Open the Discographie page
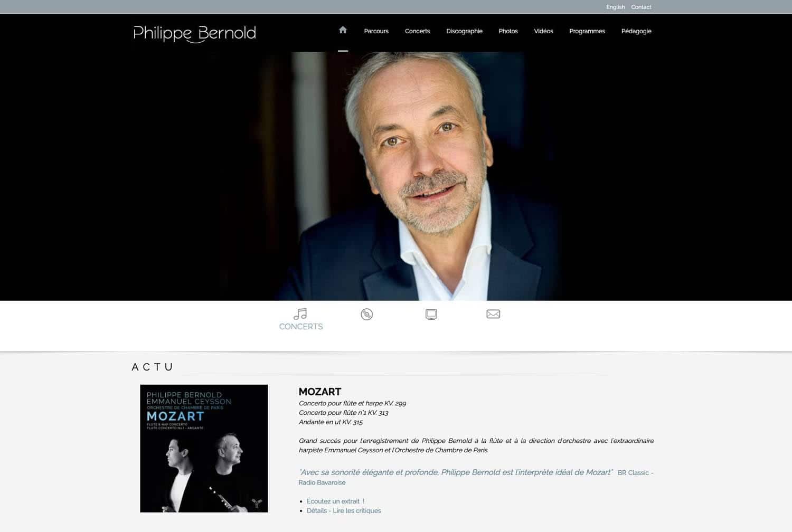This screenshot has width=792, height=532. click(x=464, y=31)
